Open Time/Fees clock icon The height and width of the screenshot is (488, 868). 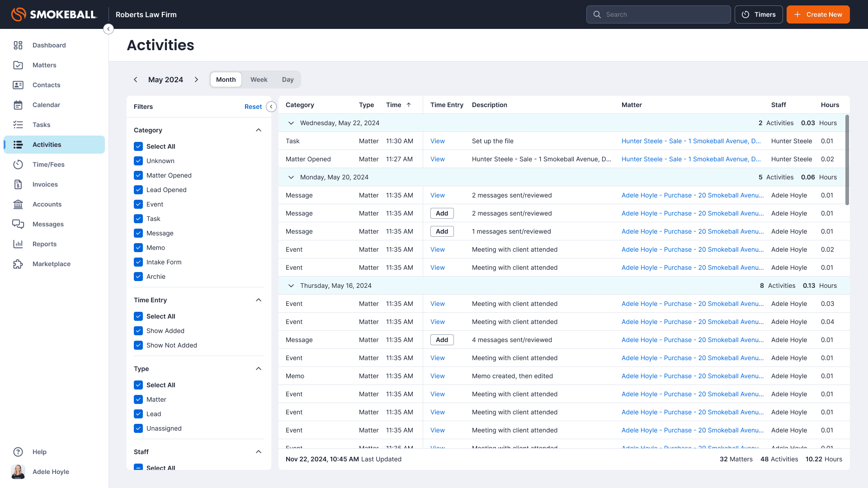point(18,164)
